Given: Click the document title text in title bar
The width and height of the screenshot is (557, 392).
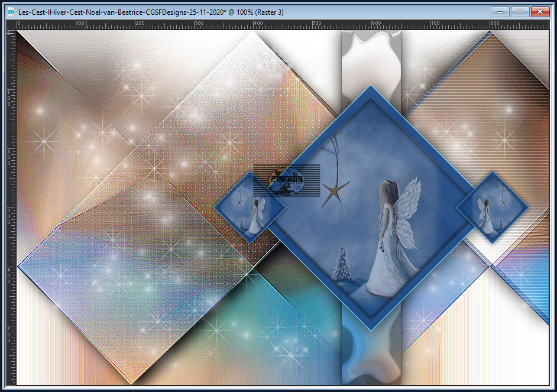Looking at the screenshot, I should pyautogui.click(x=151, y=12).
